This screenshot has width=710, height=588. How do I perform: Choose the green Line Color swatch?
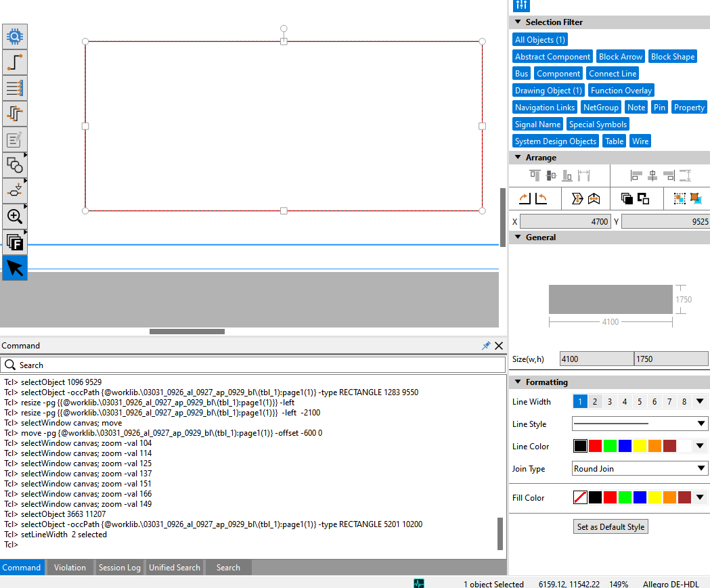610,447
